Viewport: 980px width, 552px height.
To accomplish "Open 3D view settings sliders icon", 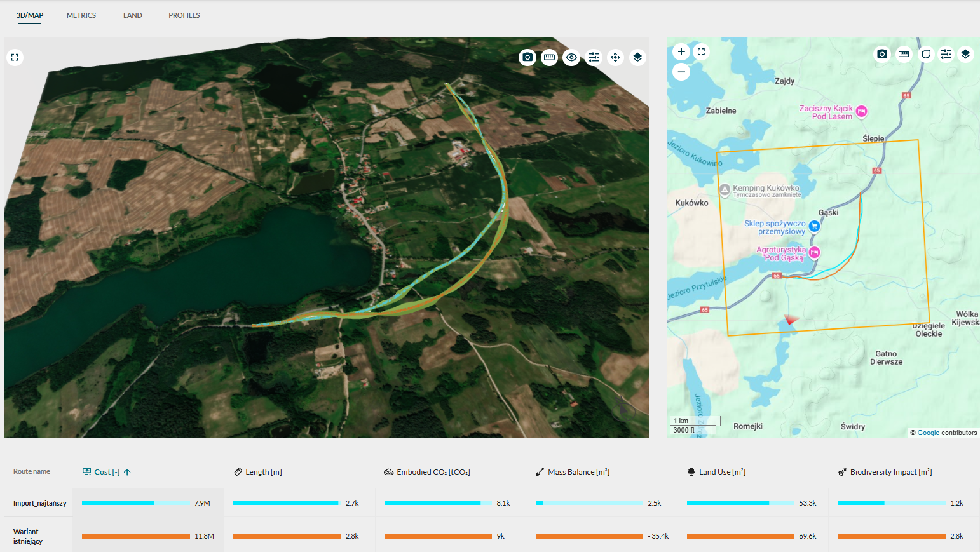I will coord(594,58).
